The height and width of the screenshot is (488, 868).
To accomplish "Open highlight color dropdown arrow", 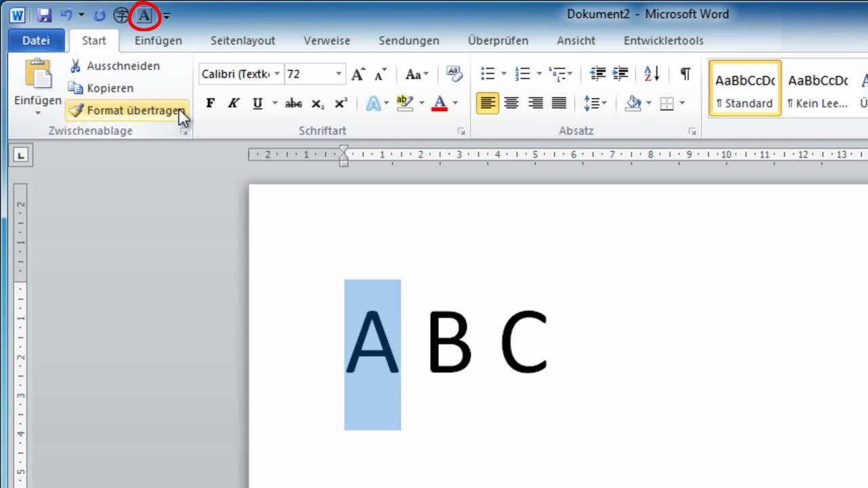I will tap(421, 103).
